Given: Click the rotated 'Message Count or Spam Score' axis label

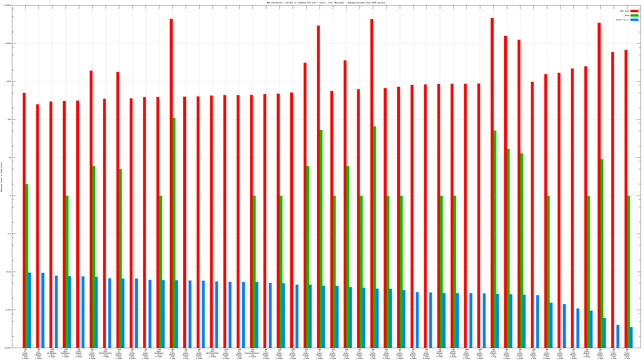Looking at the screenshot, I should tap(2, 177).
